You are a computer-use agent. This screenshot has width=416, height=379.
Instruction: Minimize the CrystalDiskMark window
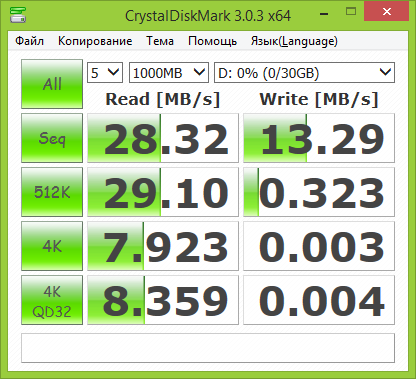[324, 13]
